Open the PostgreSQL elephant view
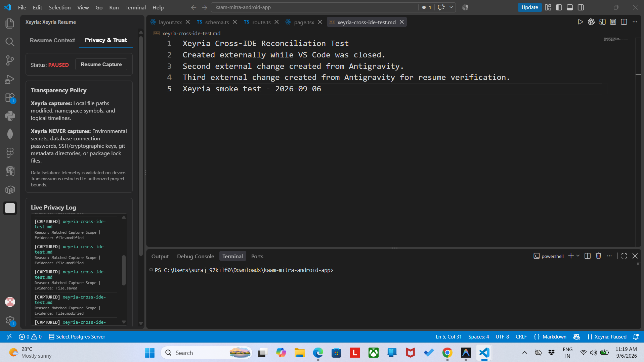The height and width of the screenshot is (362, 644). tap(10, 171)
